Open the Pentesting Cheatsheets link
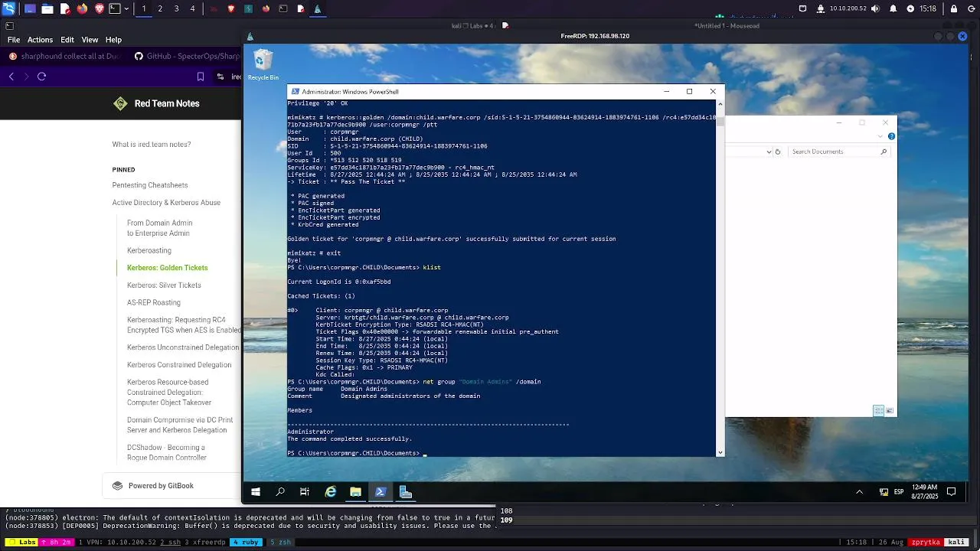This screenshot has width=980, height=551. coord(150,185)
